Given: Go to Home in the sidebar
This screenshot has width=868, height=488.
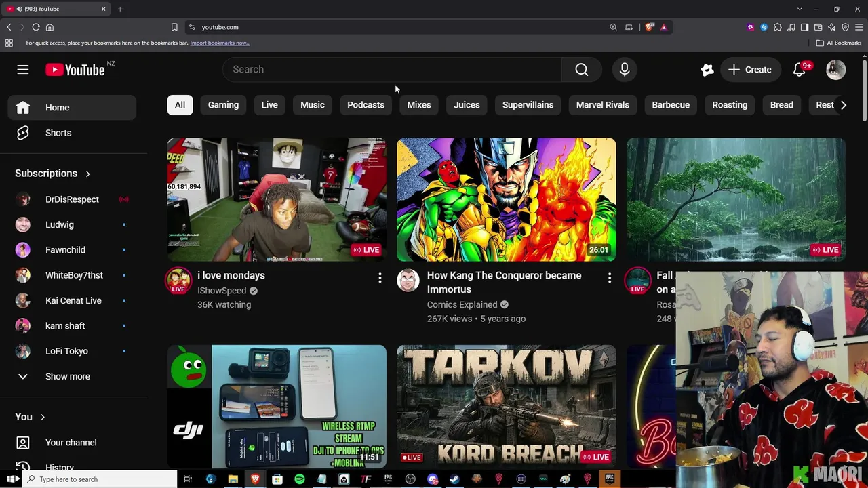Looking at the screenshot, I should tap(73, 107).
